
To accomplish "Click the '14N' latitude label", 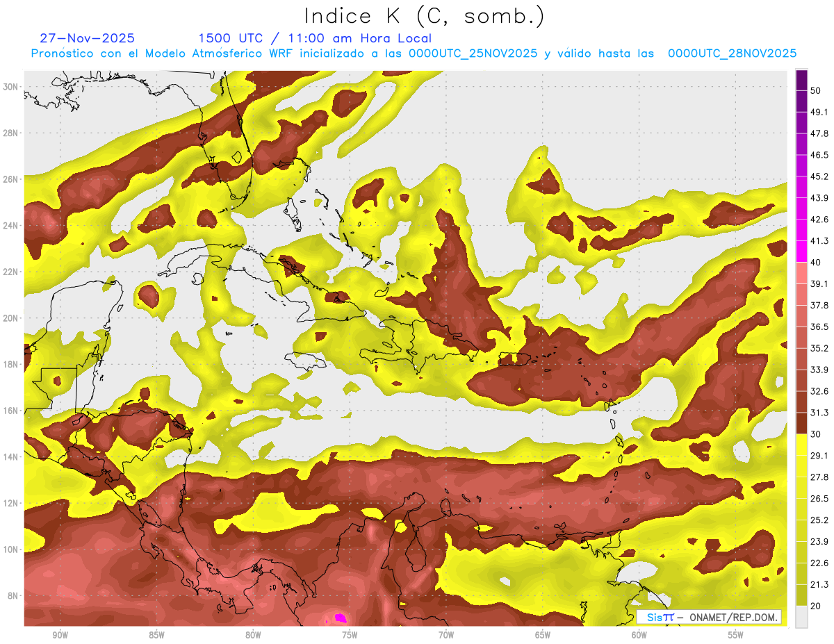I will (10, 456).
